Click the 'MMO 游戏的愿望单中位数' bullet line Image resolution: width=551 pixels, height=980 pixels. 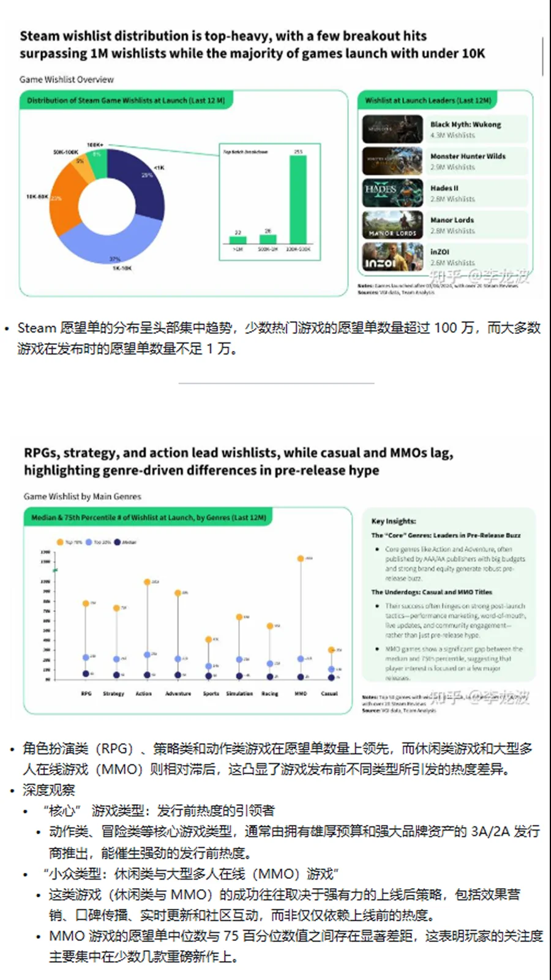pyautogui.click(x=296, y=946)
